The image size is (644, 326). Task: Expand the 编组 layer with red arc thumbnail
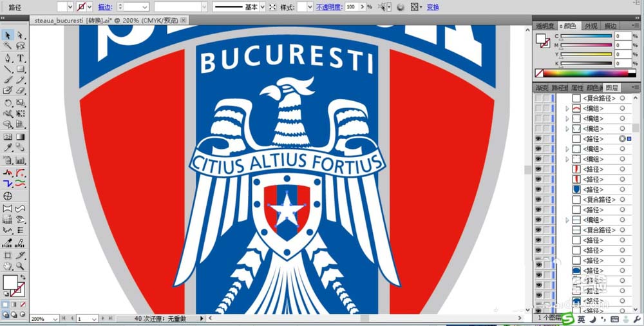point(567,108)
